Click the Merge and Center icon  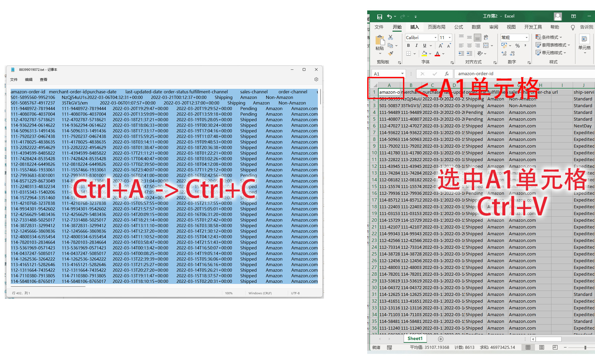pyautogui.click(x=486, y=45)
